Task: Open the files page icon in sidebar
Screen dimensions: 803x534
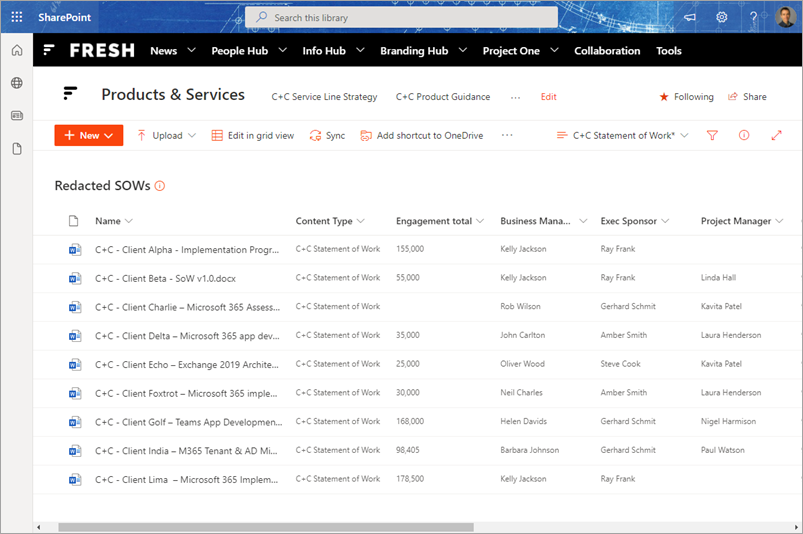Action: tap(17, 149)
